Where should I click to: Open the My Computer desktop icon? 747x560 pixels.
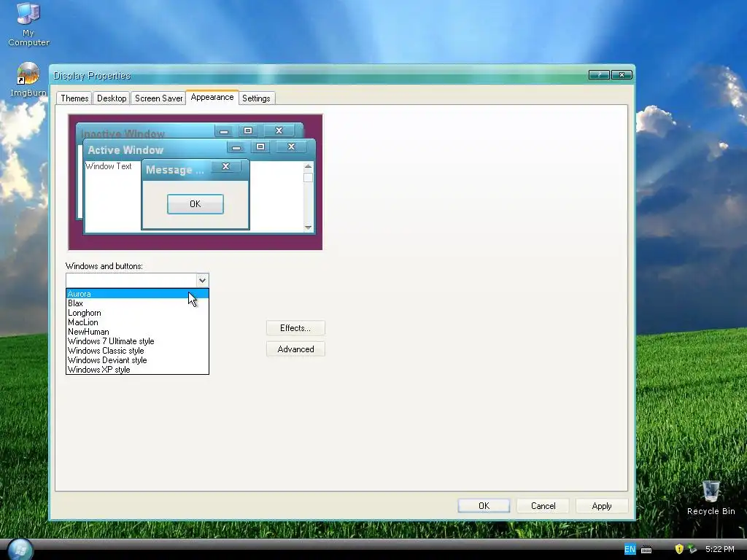[28, 24]
